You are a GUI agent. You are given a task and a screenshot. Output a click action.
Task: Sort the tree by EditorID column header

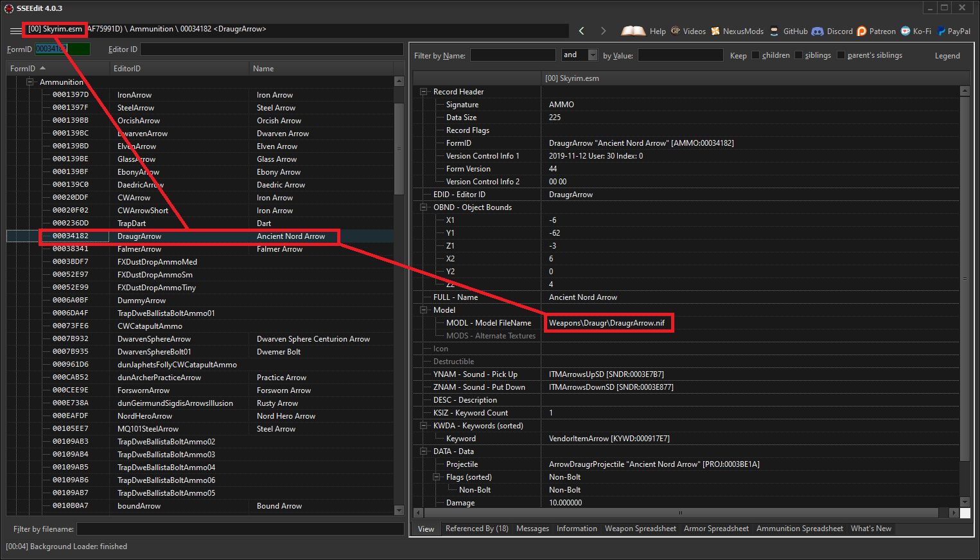[x=179, y=68]
